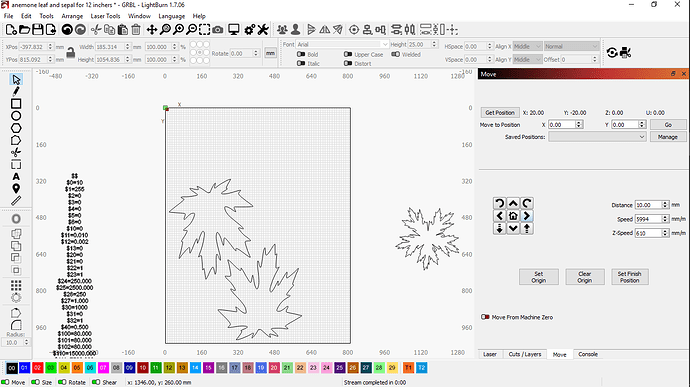This screenshot has height=387, width=690.
Task: Open the Grid Array tool
Action: [x=16, y=285]
